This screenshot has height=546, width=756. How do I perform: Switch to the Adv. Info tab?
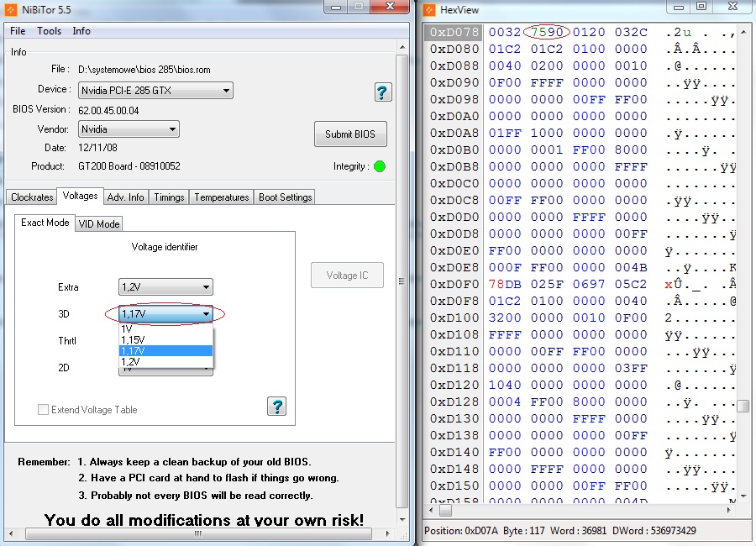(125, 197)
